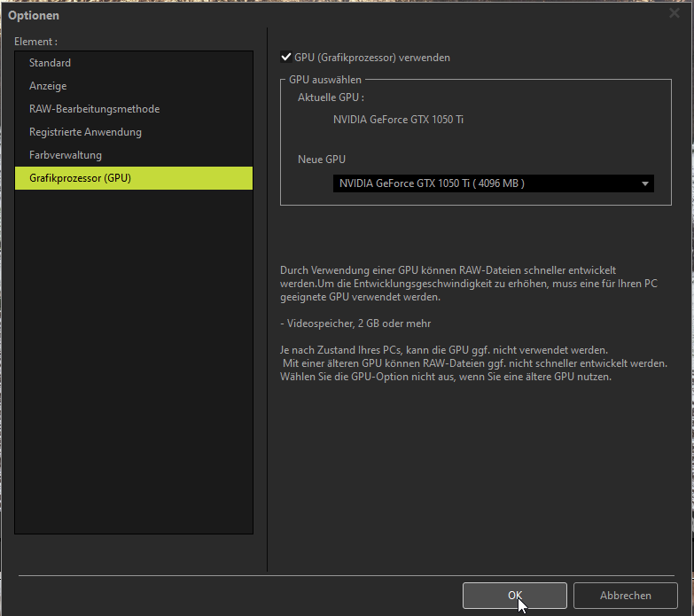
Task: Click the Optionen title bar text
Action: pos(35,15)
